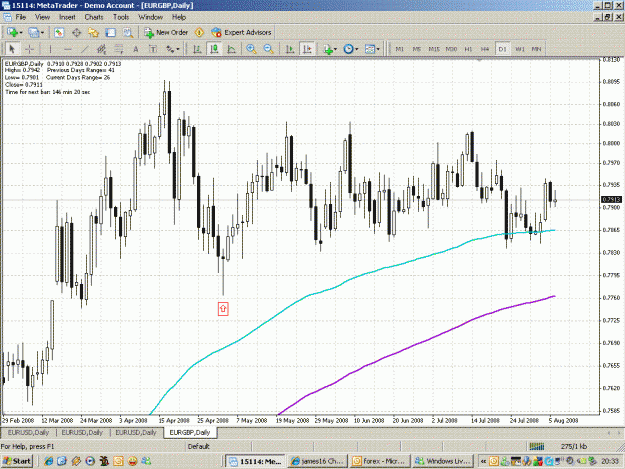The width and height of the screenshot is (625, 469).
Task: Open the Market Watch panel icon
Action: click(x=59, y=32)
